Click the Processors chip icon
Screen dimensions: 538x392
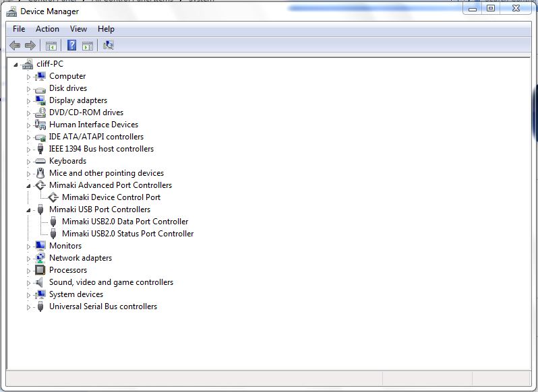click(x=40, y=270)
